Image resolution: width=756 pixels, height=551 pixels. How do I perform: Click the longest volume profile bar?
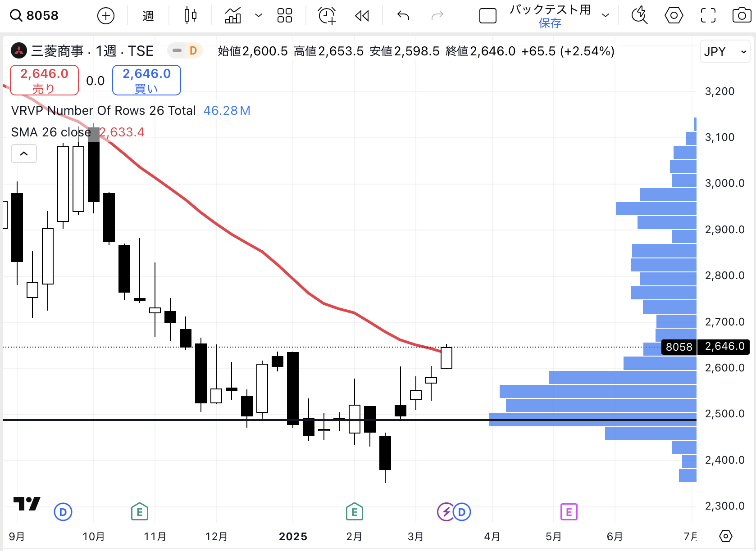coord(593,419)
